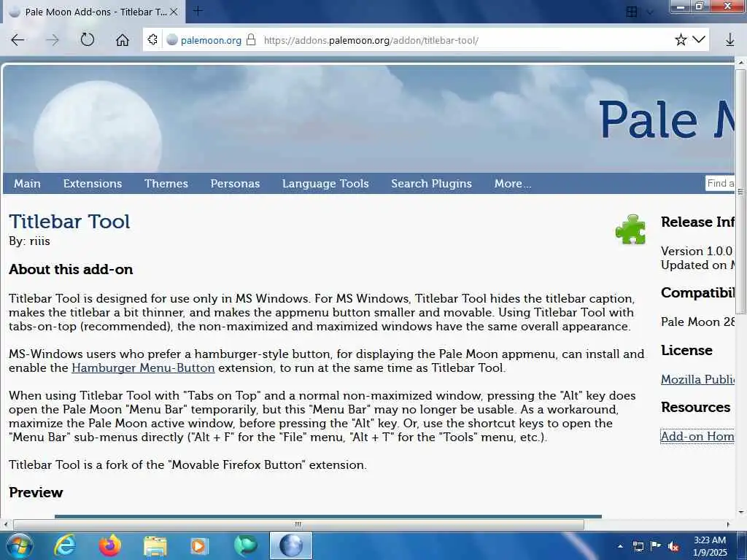Open the Action Center flag icon
Screen dimensions: 747x560
tap(656, 546)
